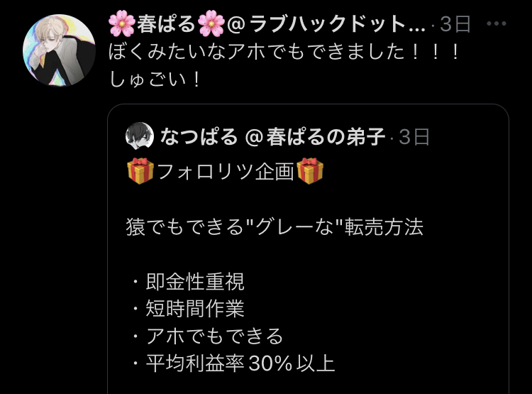Click the 猿でもできる"グレーな"転売方法 line

click(275, 226)
